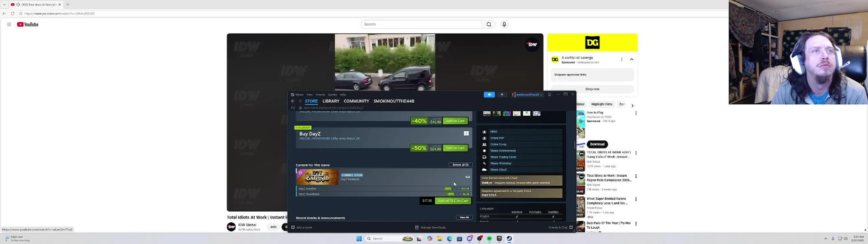868x244 pixels.
Task: Click the Download button on Free to Play ad
Action: 597,144
